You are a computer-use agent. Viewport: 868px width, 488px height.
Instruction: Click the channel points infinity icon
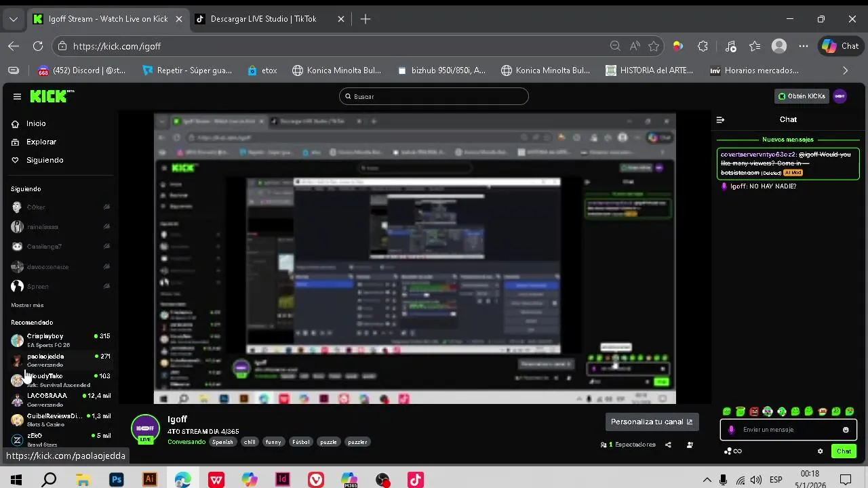(733, 451)
